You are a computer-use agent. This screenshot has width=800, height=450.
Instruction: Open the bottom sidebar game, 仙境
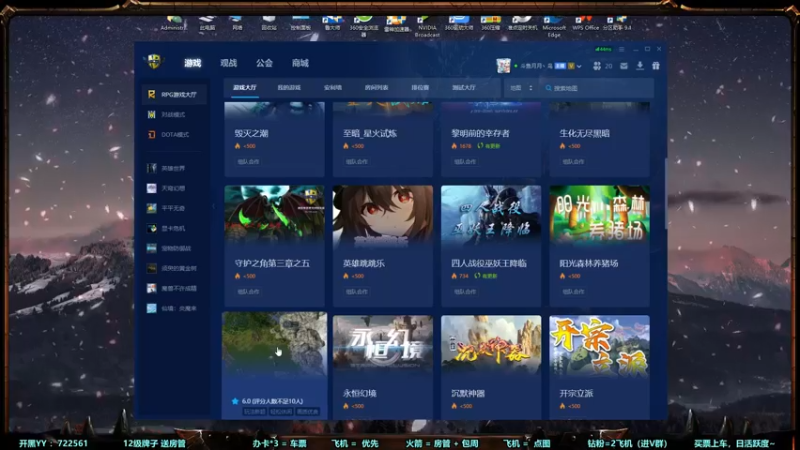(x=174, y=308)
